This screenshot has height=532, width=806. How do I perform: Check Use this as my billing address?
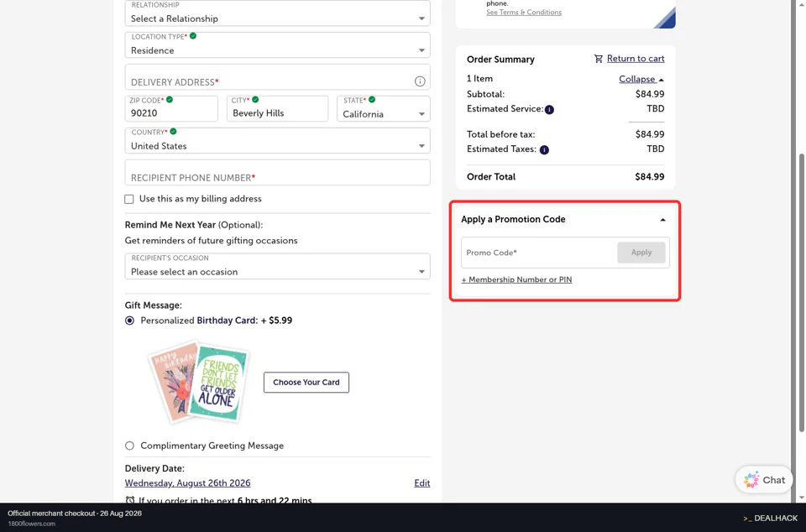tap(129, 199)
